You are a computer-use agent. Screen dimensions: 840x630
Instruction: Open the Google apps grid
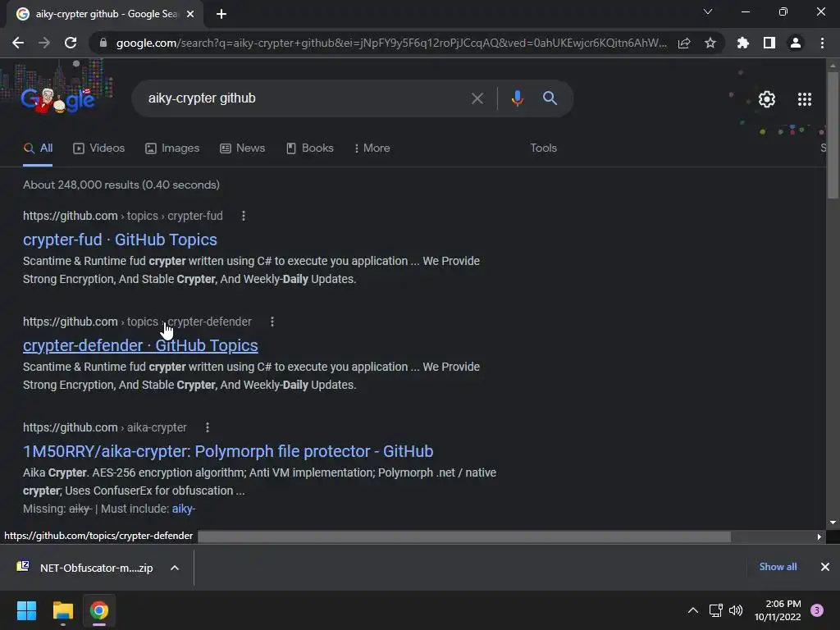(805, 99)
